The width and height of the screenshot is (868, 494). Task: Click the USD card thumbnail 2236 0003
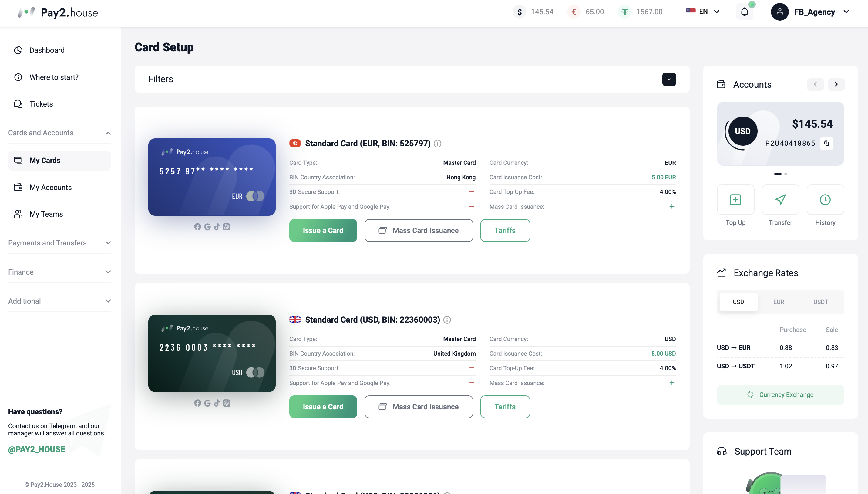click(212, 353)
